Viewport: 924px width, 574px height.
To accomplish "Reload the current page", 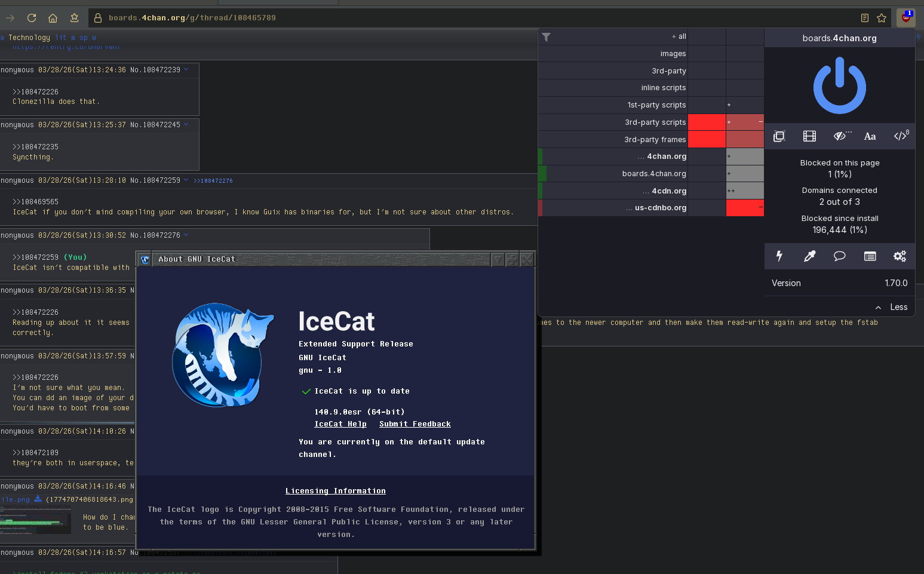I will click(x=32, y=18).
